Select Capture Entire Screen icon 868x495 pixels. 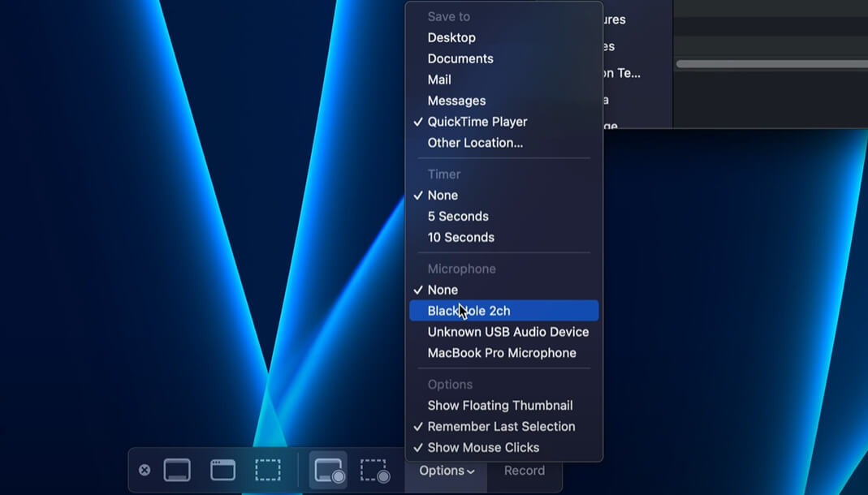pyautogui.click(x=177, y=471)
